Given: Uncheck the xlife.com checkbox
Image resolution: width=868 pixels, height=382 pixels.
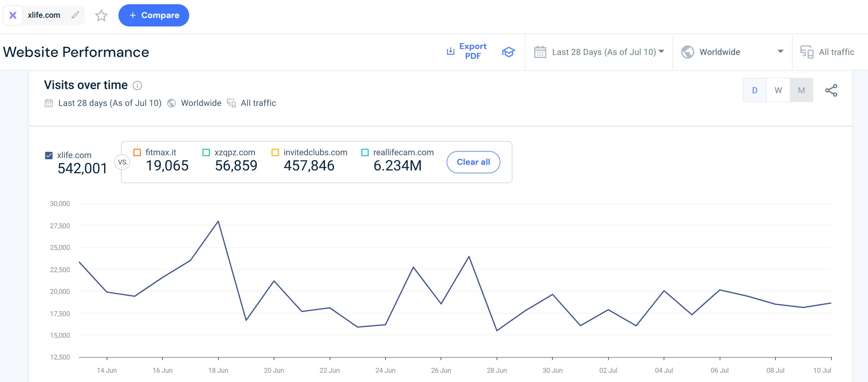Looking at the screenshot, I should [x=49, y=155].
